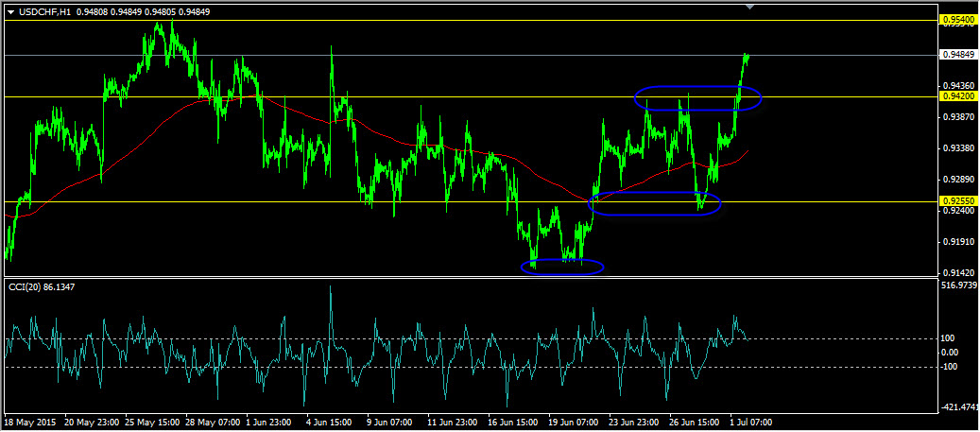Image resolution: width=980 pixels, height=432 pixels.
Task: Click the current price label 0.94849
Action: [957, 55]
